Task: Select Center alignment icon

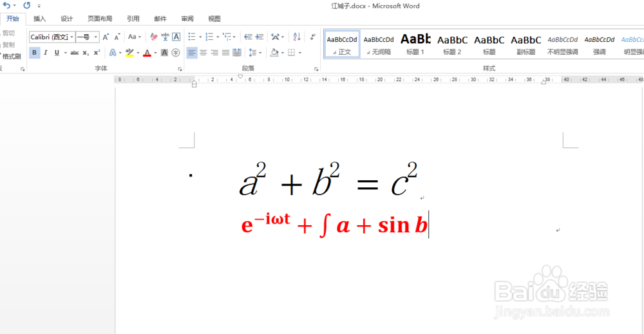Action: (204, 53)
